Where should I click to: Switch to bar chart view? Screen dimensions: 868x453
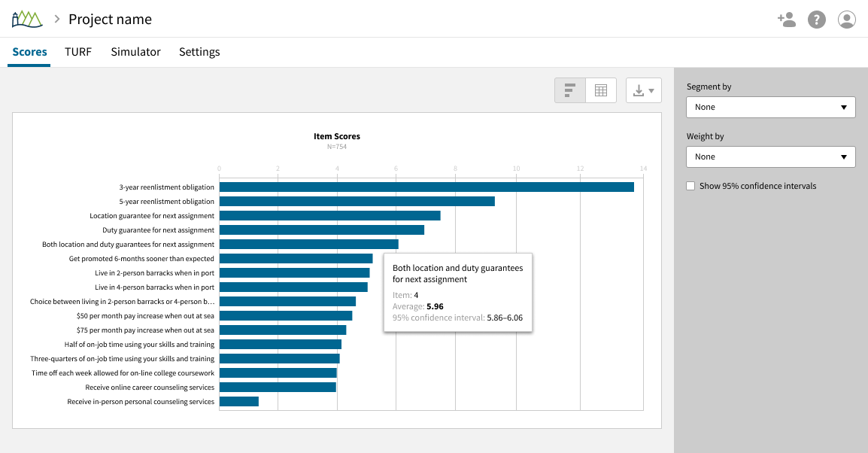pos(570,90)
